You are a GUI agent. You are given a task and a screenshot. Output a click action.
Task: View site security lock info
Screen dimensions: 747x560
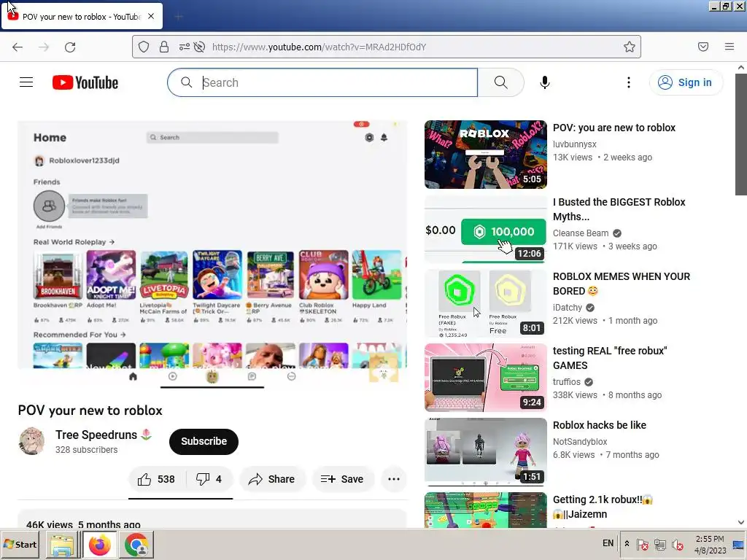pyautogui.click(x=164, y=47)
